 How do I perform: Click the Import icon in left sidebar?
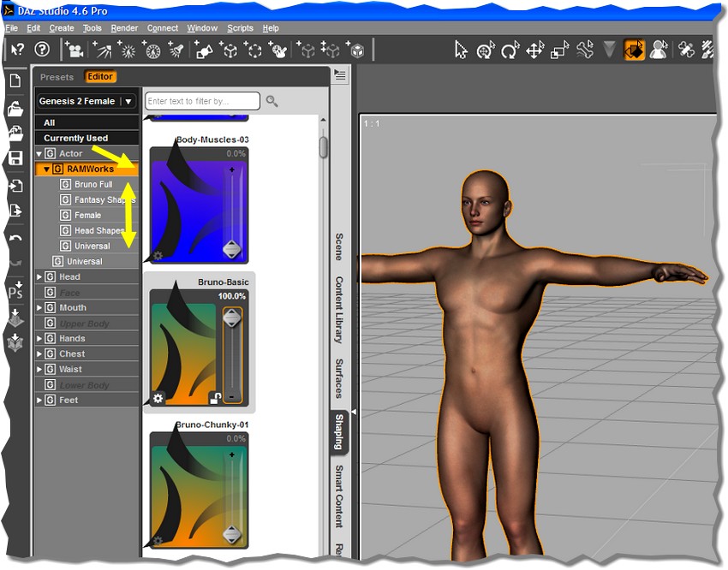click(x=15, y=186)
